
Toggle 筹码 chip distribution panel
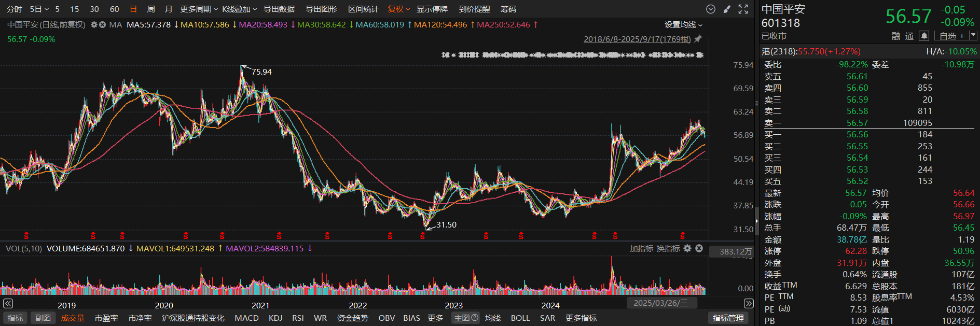click(508, 9)
